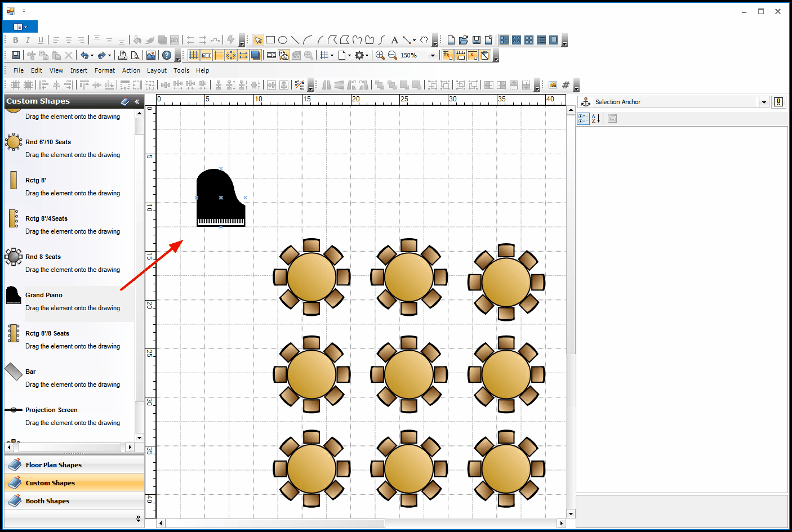Click the floppy-disk save icon in the standard toolbar

[x=16, y=55]
